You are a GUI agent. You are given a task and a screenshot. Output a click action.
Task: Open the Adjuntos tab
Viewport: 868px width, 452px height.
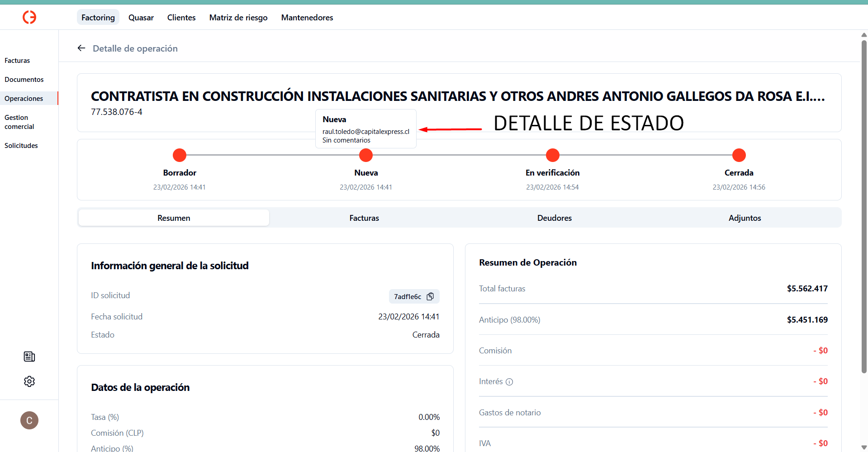(x=745, y=218)
